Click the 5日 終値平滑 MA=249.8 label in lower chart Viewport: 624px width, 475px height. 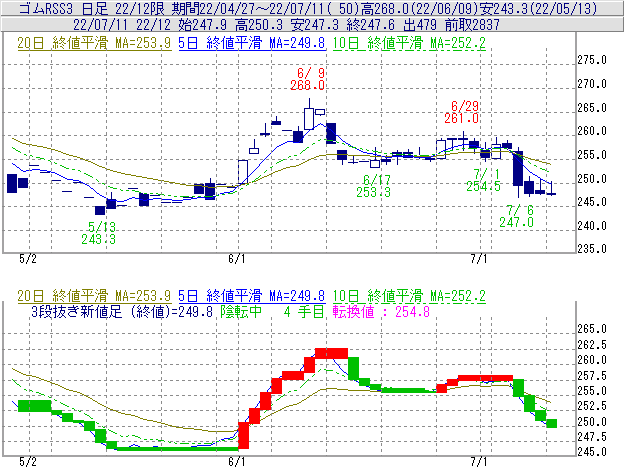click(252, 296)
